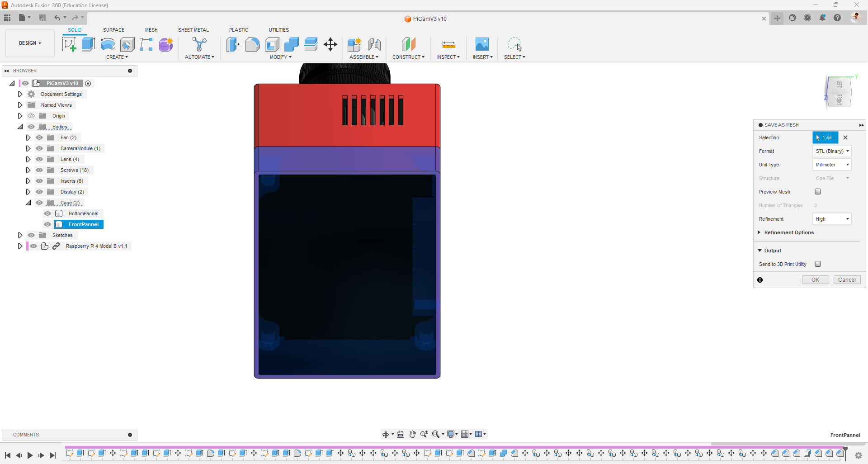Expand the Lens (4) folder

pyautogui.click(x=28, y=159)
